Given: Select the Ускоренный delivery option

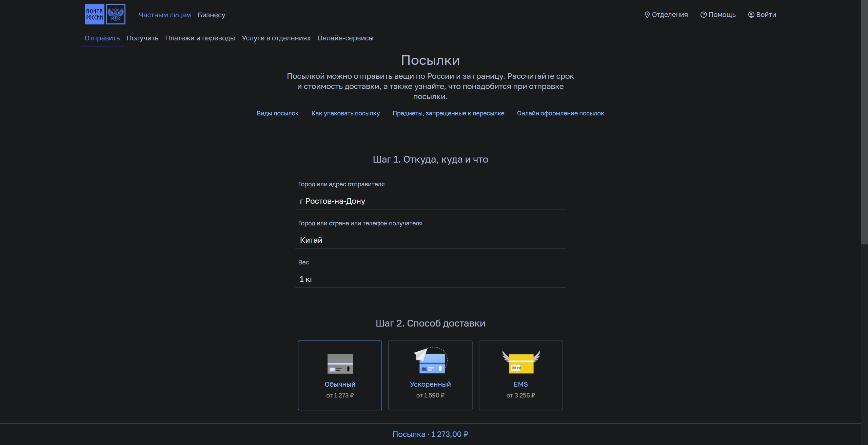Looking at the screenshot, I should click(x=430, y=384).
